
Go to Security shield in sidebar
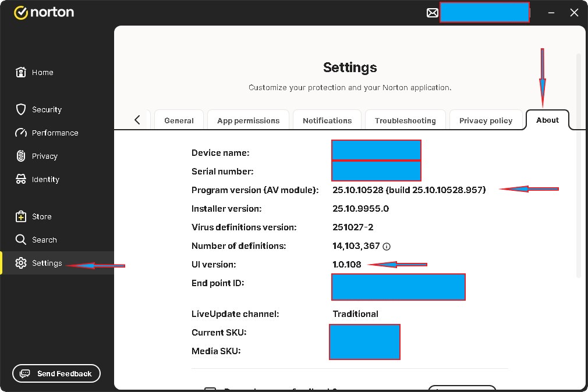39,109
